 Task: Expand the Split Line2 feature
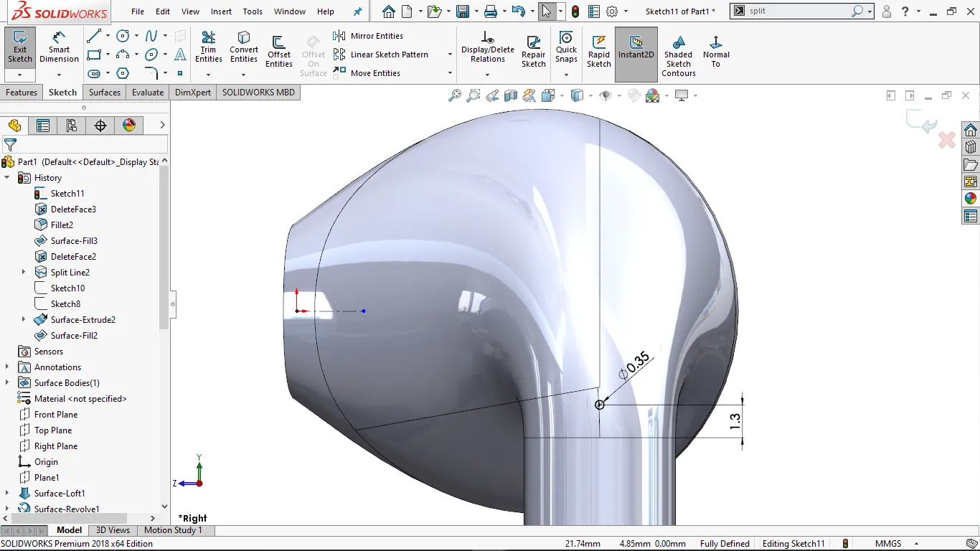24,273
